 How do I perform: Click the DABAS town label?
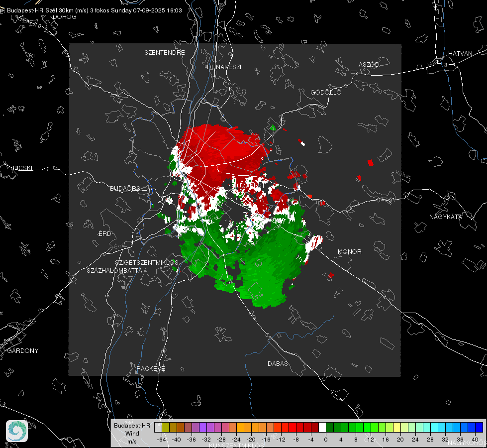coord(278,363)
